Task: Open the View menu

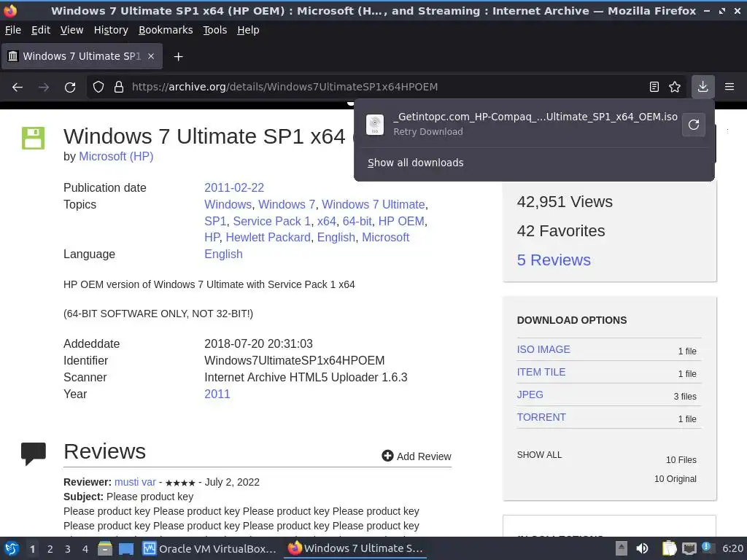Action: (72, 30)
